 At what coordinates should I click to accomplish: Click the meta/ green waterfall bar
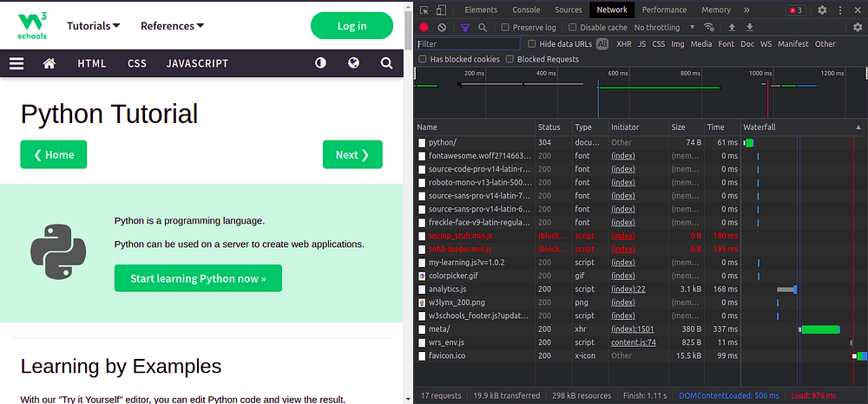pyautogui.click(x=820, y=329)
